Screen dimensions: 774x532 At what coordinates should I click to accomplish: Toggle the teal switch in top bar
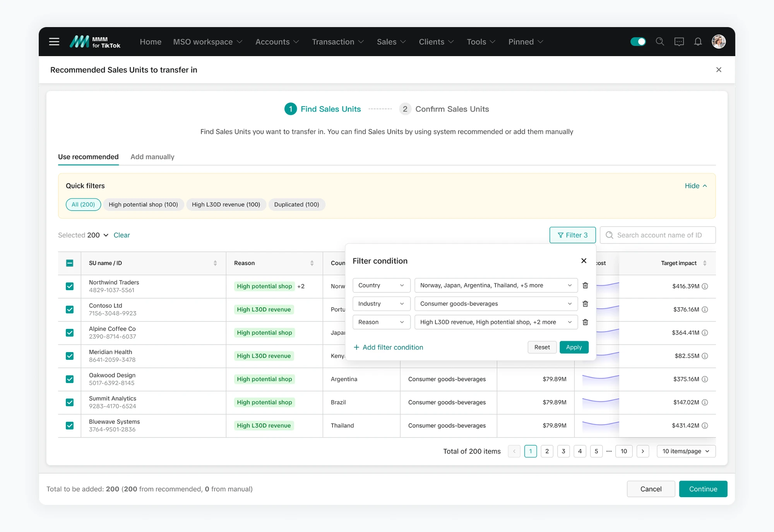point(638,42)
